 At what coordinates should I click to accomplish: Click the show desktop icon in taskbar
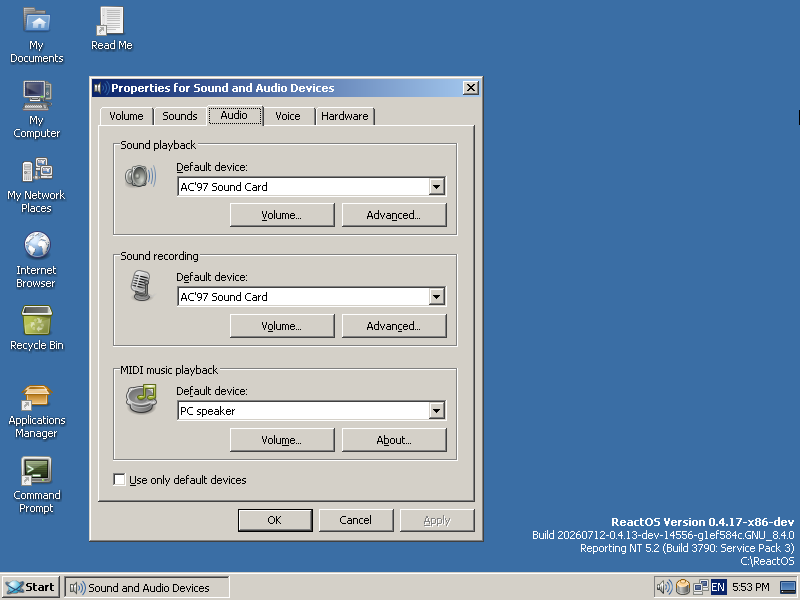[x=788, y=588]
